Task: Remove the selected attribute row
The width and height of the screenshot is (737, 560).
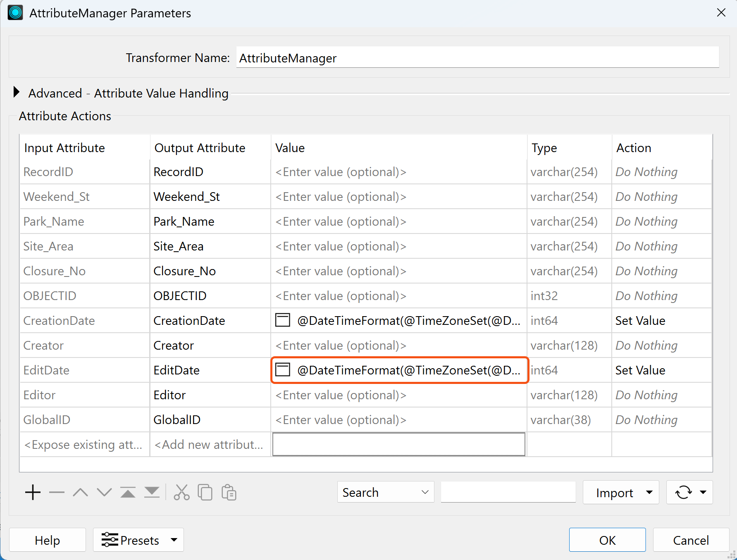Action: point(57,492)
